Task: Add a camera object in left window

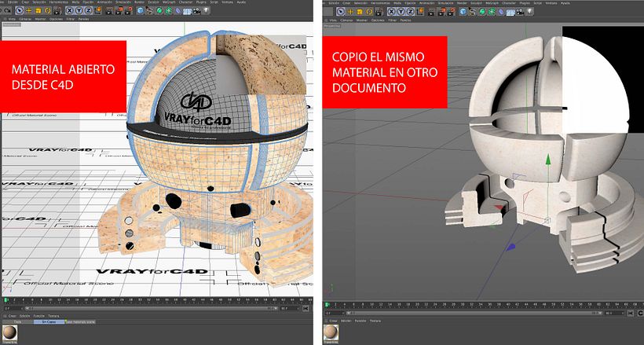Action: coord(196,11)
